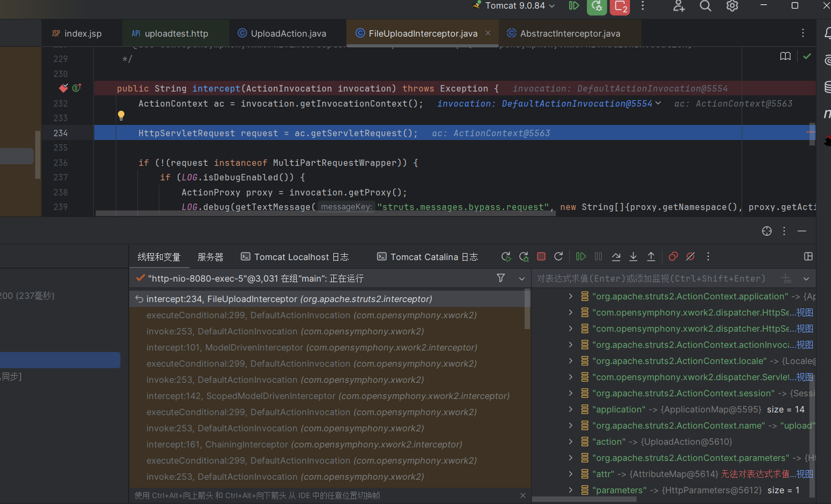This screenshot has height=504, width=831.
Task: Click green inspections checkmark in editor
Action: click(807, 56)
